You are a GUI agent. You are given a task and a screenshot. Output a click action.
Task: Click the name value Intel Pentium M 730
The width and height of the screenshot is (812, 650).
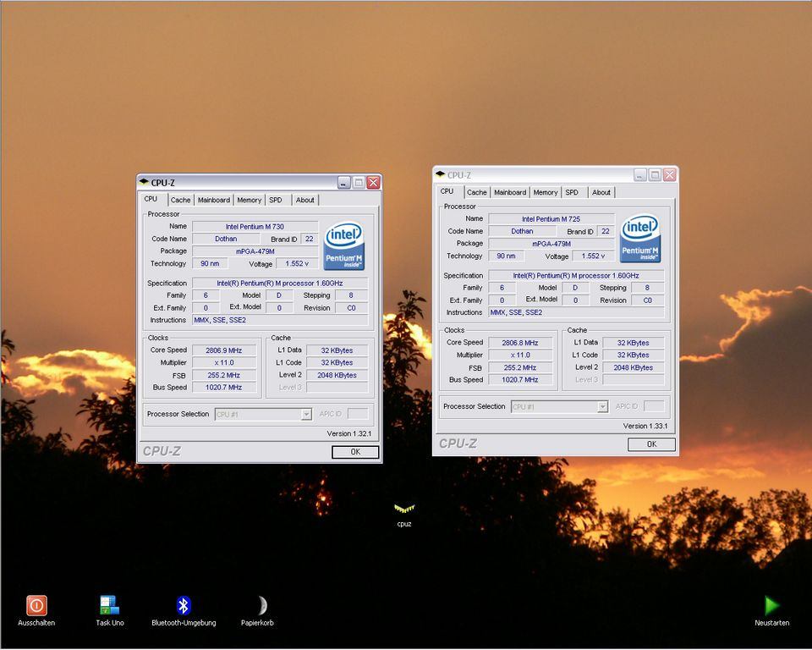point(255,227)
